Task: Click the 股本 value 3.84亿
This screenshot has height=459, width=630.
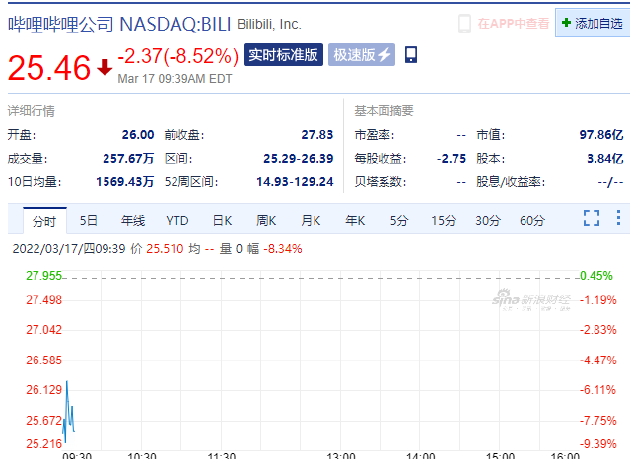Action: click(x=605, y=158)
